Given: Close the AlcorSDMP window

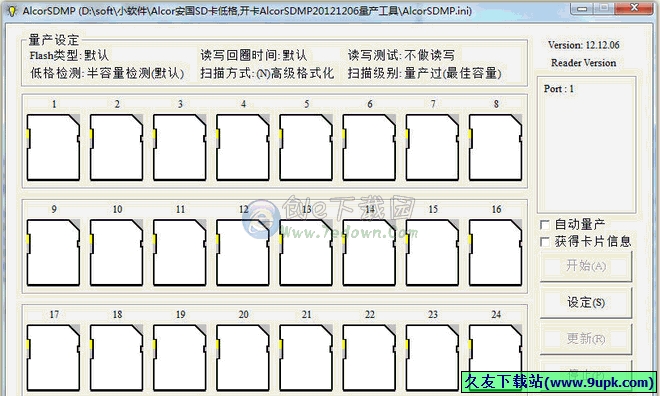Looking at the screenshot, I should (x=634, y=8).
